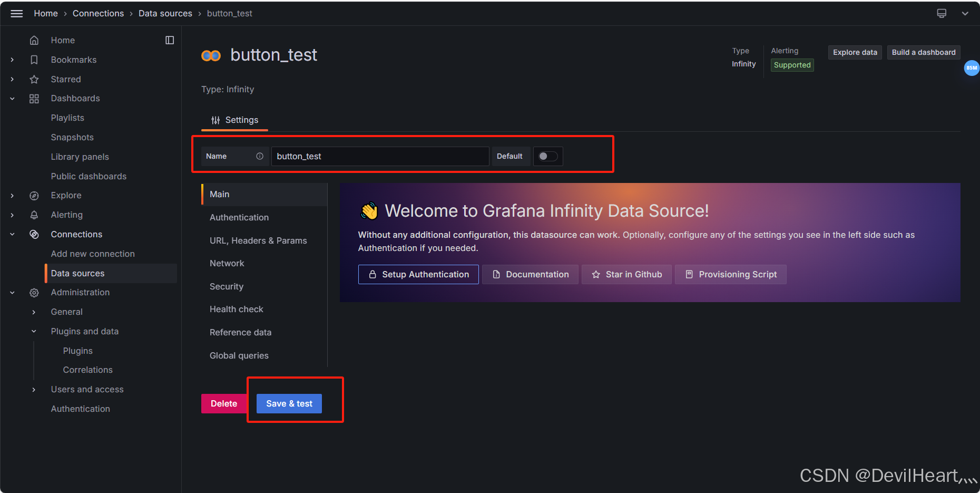Image resolution: width=980 pixels, height=493 pixels.
Task: Click the Name input field
Action: pyautogui.click(x=380, y=156)
